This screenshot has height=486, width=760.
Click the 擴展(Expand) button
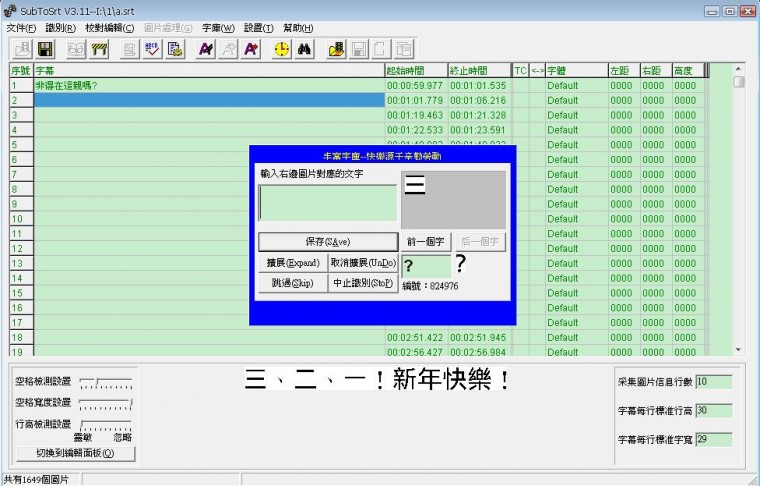point(293,263)
